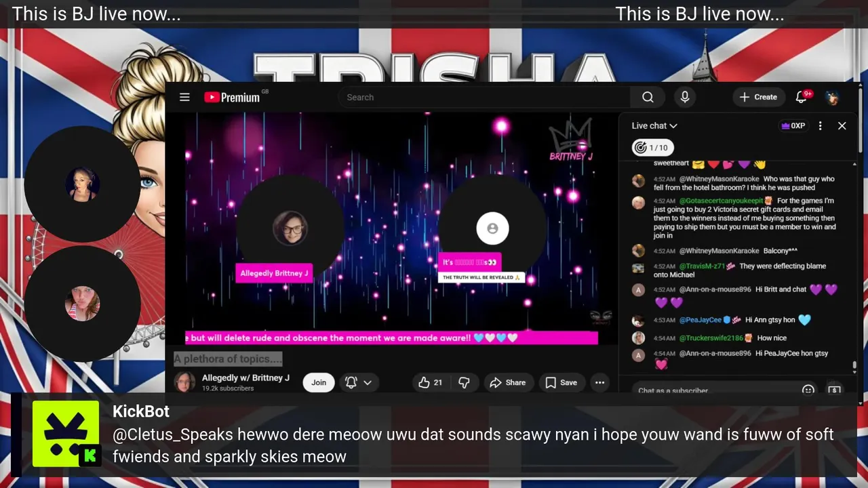Click @Ann-on-a-mouse896 on 'Hi Britt and chat' message
This screenshot has width=868, height=488.
pyautogui.click(x=715, y=289)
